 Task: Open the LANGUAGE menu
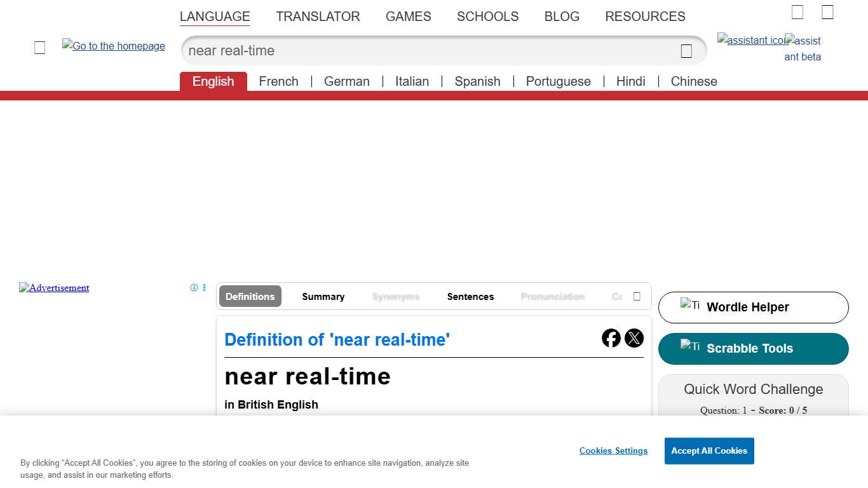(x=215, y=17)
